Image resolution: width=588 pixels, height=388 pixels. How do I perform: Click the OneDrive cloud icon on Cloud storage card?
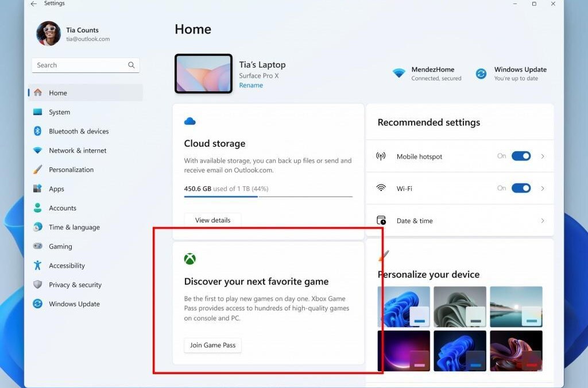coord(190,121)
